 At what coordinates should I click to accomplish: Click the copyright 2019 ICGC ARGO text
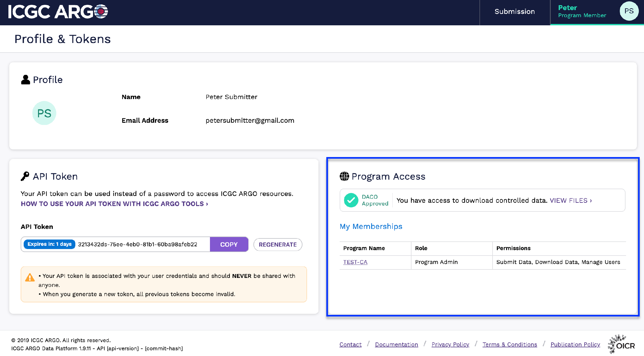(61, 340)
